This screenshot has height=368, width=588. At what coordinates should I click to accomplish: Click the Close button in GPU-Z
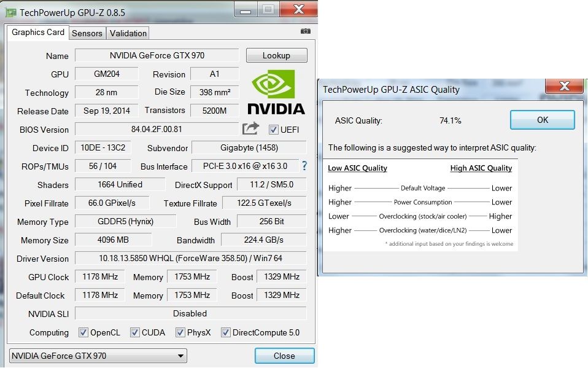point(284,356)
